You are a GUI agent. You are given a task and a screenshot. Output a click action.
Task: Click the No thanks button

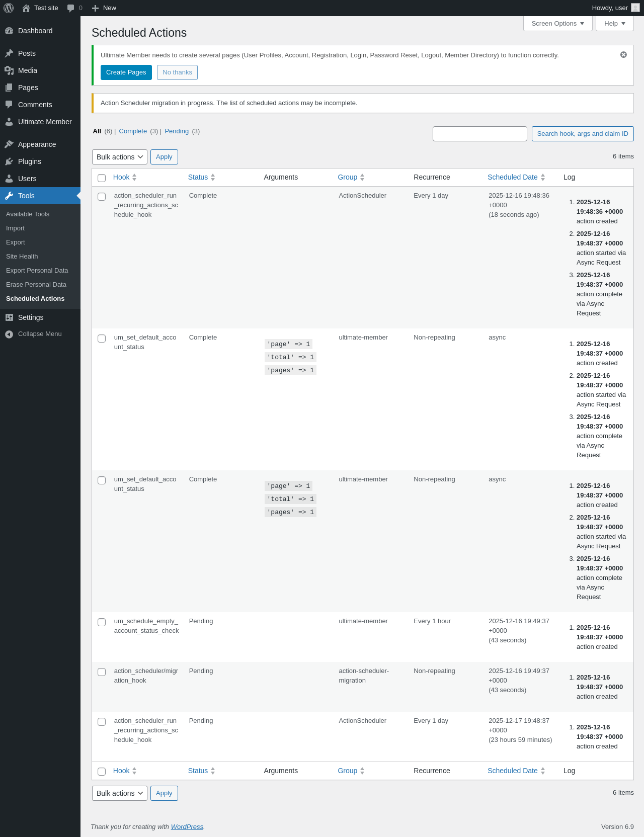tap(177, 72)
